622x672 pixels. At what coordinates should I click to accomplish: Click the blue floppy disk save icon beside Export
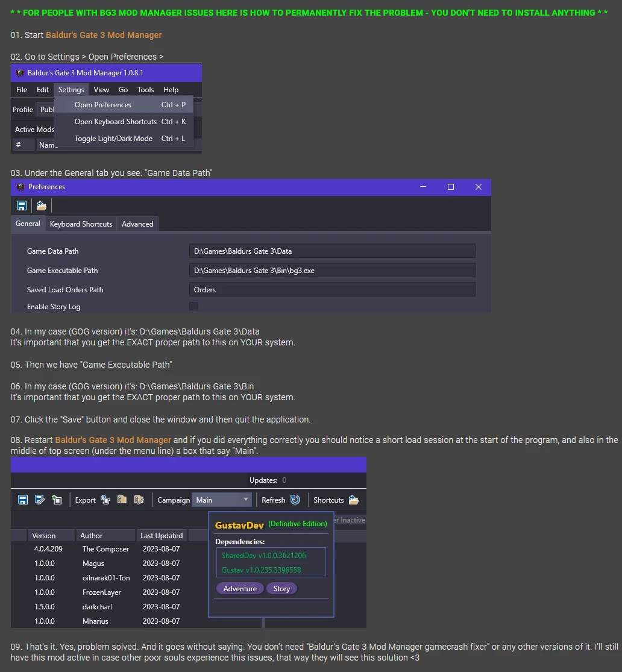click(x=23, y=500)
